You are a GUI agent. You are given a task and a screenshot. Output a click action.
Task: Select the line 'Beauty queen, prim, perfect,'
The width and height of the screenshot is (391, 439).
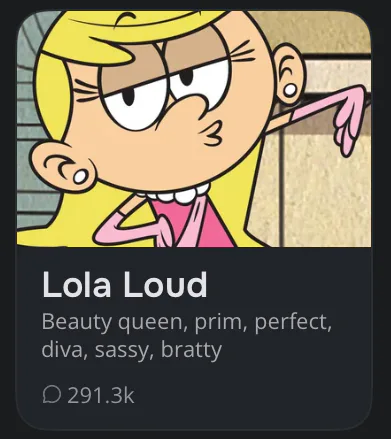(187, 323)
